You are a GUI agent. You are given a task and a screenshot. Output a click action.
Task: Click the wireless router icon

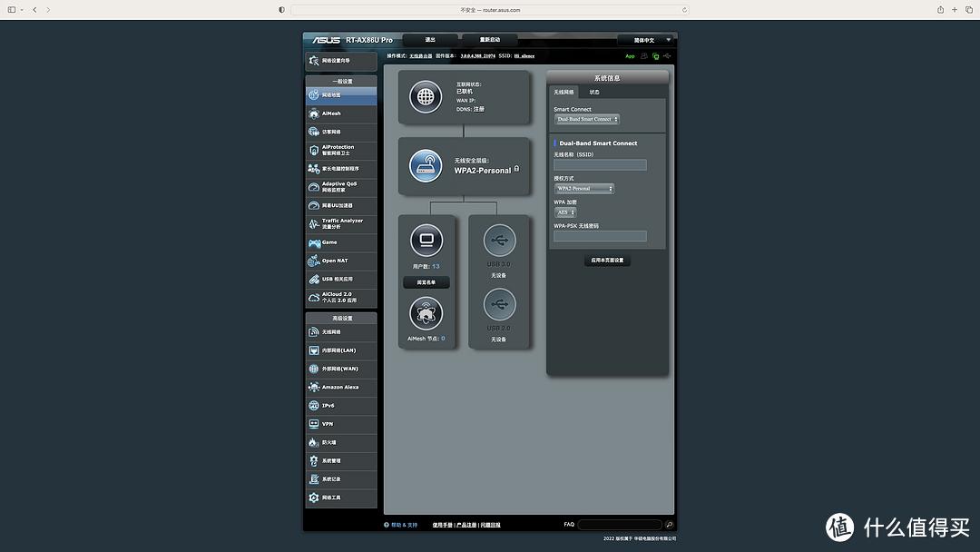point(426,166)
